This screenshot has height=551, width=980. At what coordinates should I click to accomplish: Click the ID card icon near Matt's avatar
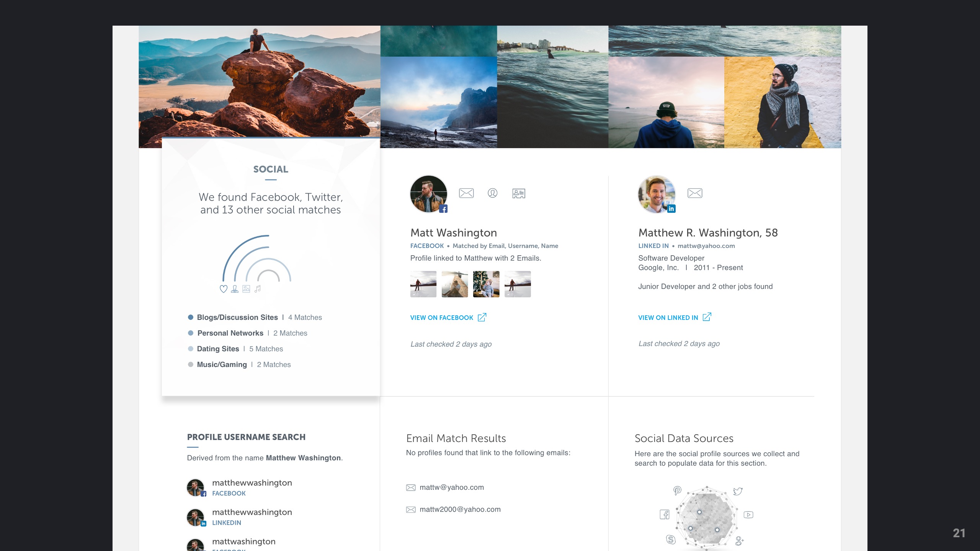tap(519, 193)
